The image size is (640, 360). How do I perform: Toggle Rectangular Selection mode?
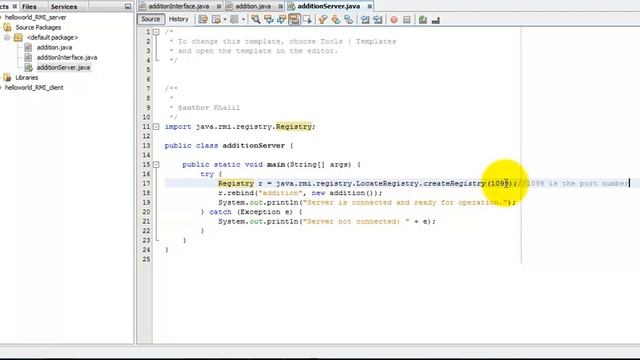click(x=307, y=20)
